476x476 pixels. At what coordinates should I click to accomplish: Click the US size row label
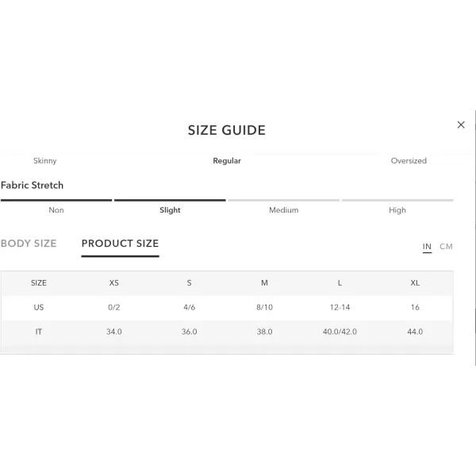(x=39, y=307)
